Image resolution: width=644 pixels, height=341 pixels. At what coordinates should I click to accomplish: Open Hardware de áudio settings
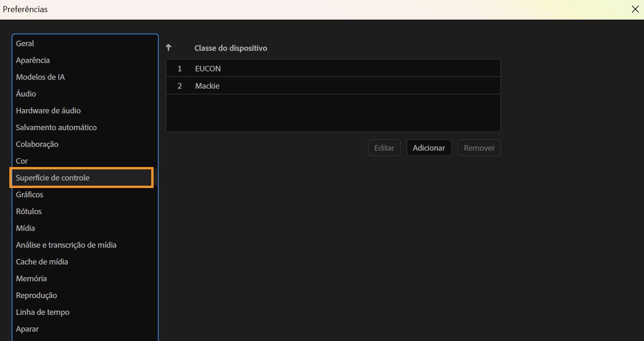pos(48,110)
